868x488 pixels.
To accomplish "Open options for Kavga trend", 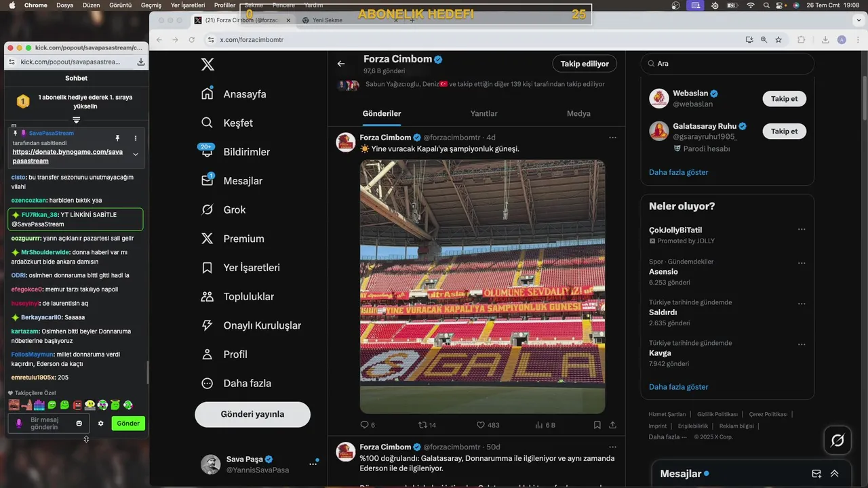I will 802,344.
